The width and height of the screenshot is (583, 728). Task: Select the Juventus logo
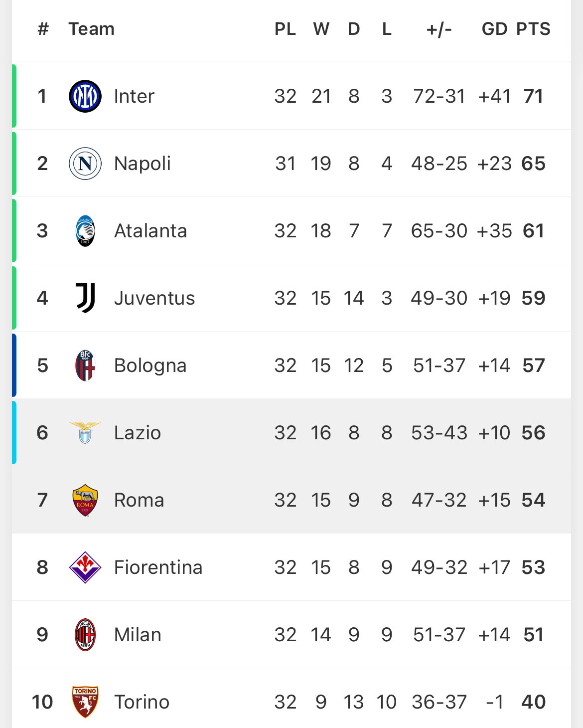click(x=85, y=298)
